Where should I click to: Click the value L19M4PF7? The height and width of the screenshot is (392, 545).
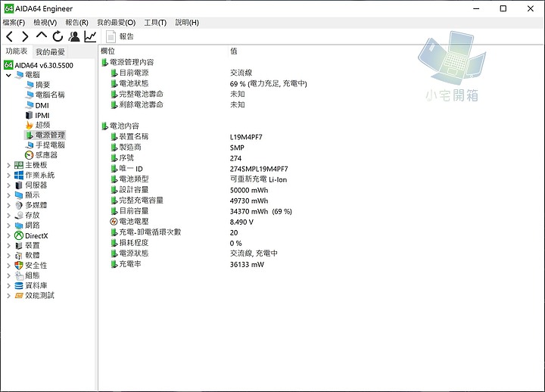click(246, 137)
